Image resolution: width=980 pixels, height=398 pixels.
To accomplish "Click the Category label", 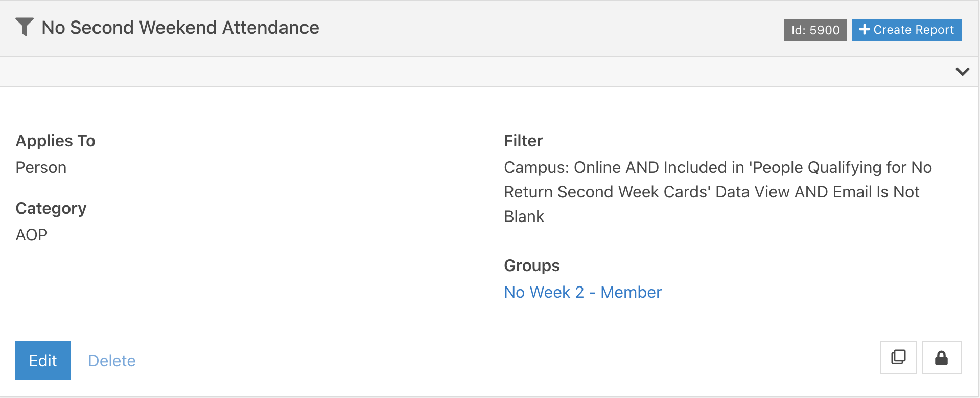I will point(51,208).
